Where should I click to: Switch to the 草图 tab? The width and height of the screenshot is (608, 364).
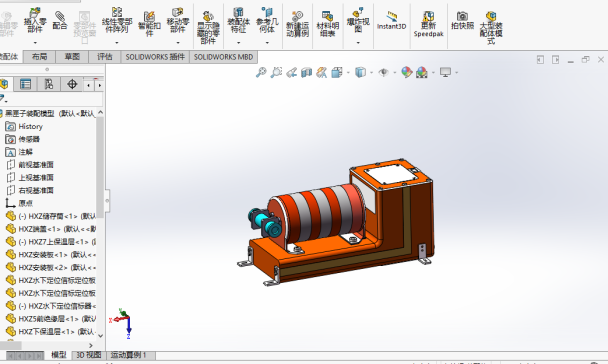coord(72,57)
